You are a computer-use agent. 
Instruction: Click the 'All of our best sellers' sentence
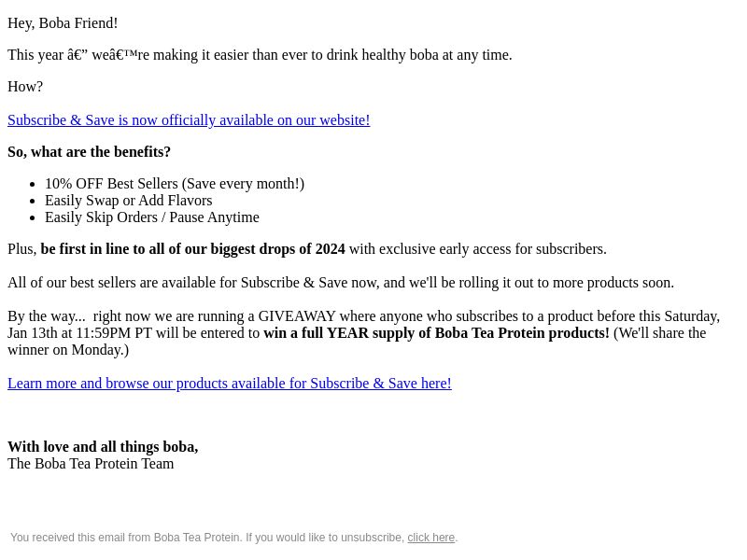341,282
